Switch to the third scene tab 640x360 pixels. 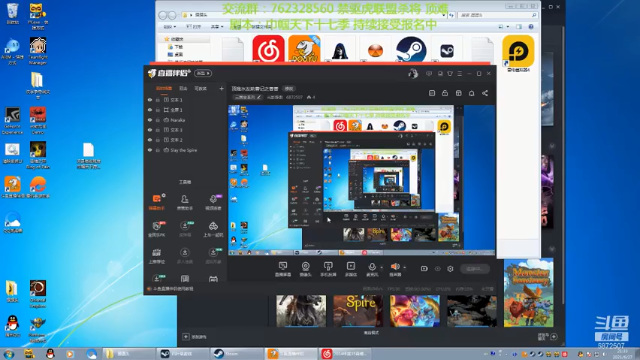(x=200, y=89)
